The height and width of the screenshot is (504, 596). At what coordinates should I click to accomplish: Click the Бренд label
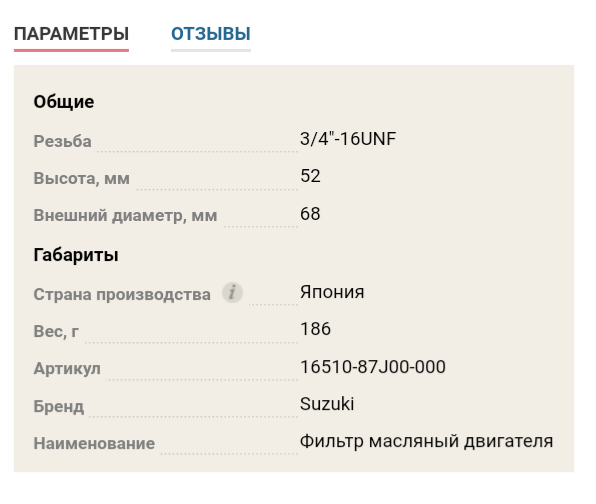tap(59, 406)
